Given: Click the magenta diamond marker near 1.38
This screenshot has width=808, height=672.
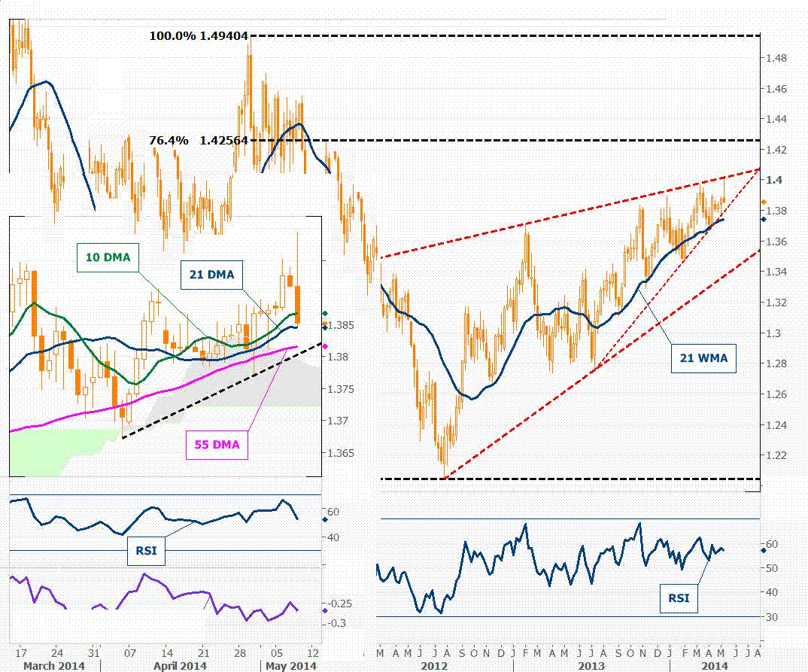Looking at the screenshot, I should tap(324, 347).
